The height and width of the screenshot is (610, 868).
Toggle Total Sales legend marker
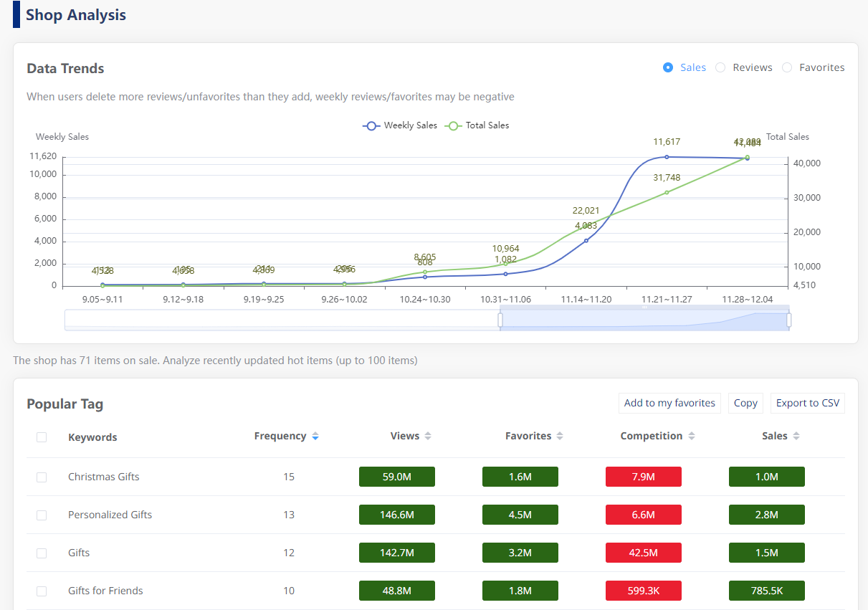(x=453, y=125)
